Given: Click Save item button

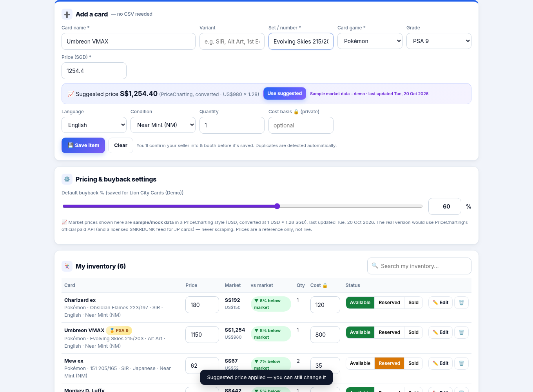Looking at the screenshot, I should click(83, 145).
